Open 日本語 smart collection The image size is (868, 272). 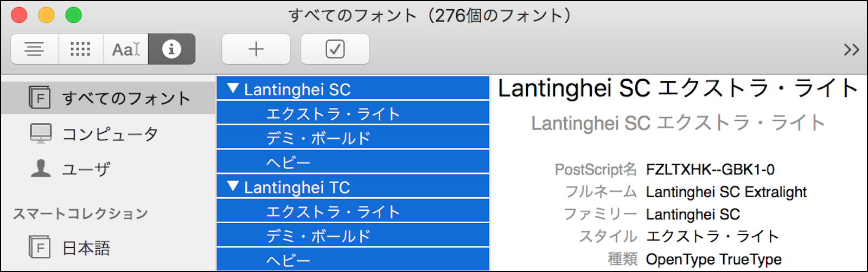[x=86, y=248]
